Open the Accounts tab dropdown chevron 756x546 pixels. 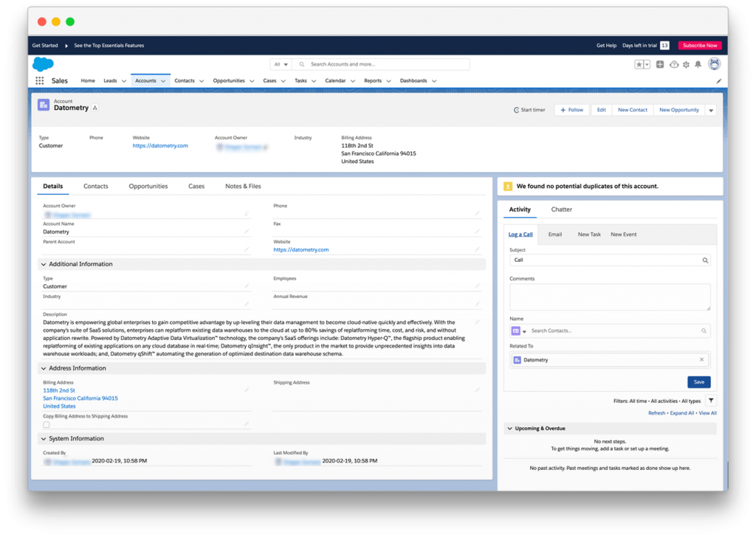(x=163, y=81)
